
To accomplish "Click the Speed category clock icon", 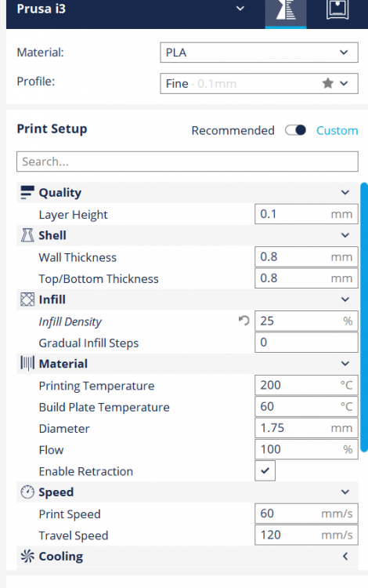I will point(27,492).
